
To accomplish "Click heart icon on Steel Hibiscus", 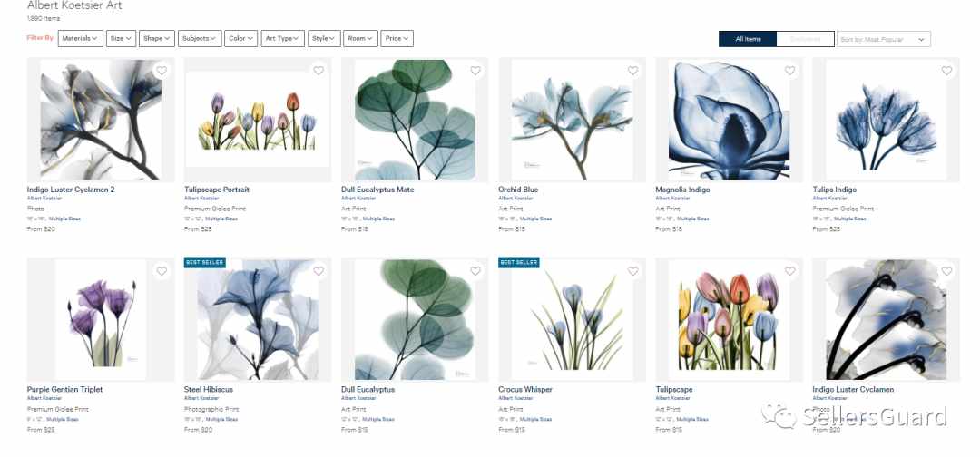I will pos(318,271).
